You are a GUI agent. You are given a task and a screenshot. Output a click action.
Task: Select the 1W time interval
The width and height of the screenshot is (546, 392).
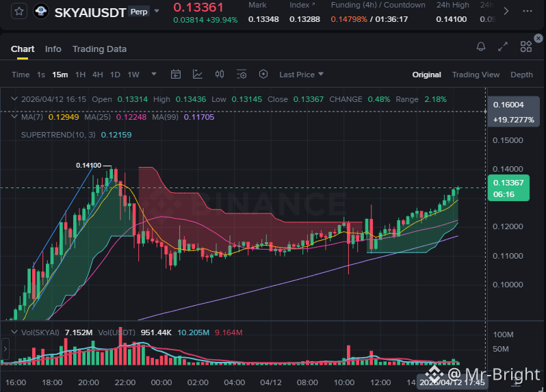[x=133, y=75]
